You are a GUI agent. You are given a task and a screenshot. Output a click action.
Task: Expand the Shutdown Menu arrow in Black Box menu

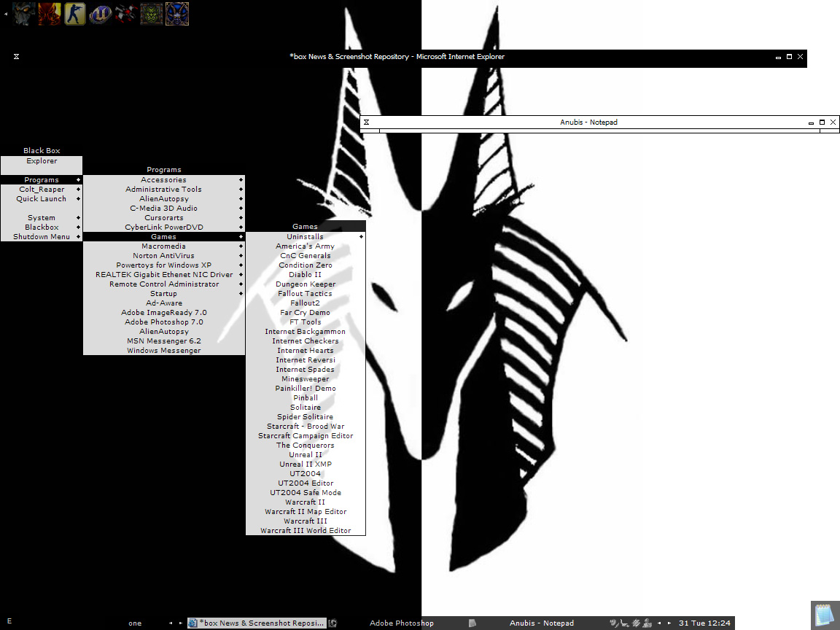point(78,237)
